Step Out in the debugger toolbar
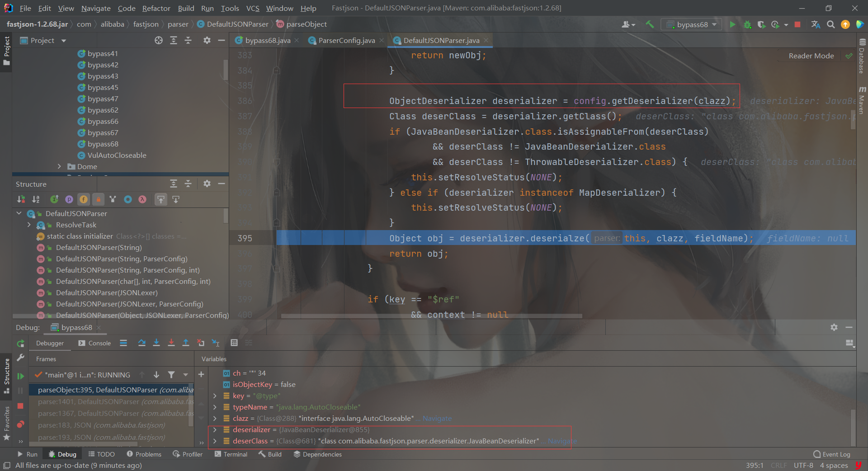Screen dimensions: 868x471 [x=185, y=343]
